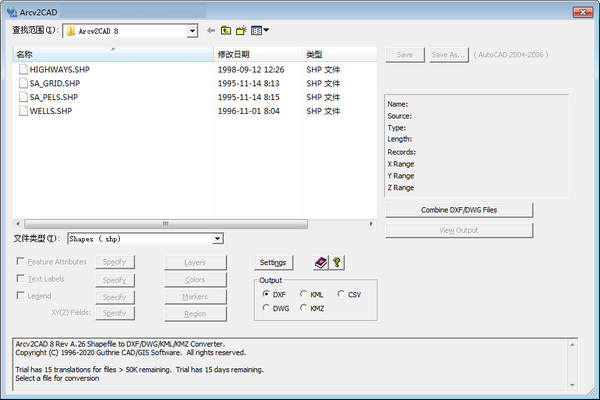
Task: Select KMZ output format
Action: point(303,308)
